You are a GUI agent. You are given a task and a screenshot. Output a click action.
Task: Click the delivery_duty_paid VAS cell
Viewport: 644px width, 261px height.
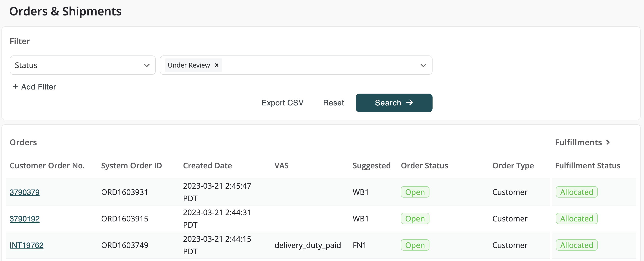pyautogui.click(x=308, y=245)
